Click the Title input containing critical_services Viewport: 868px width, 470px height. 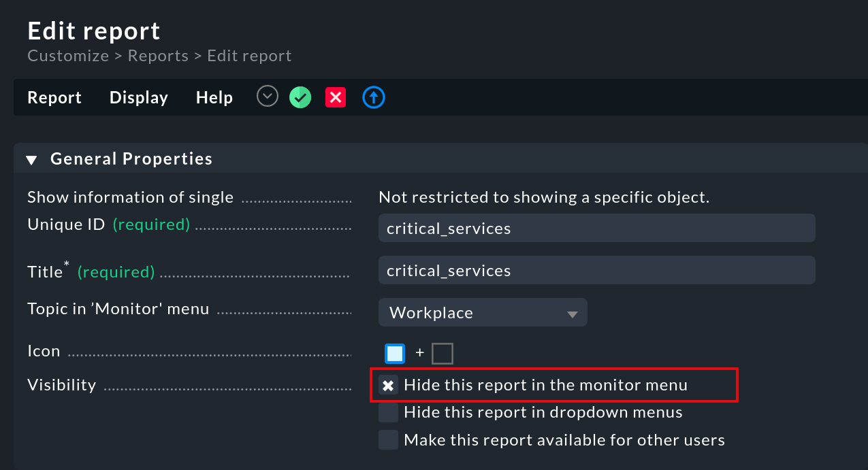(x=596, y=270)
